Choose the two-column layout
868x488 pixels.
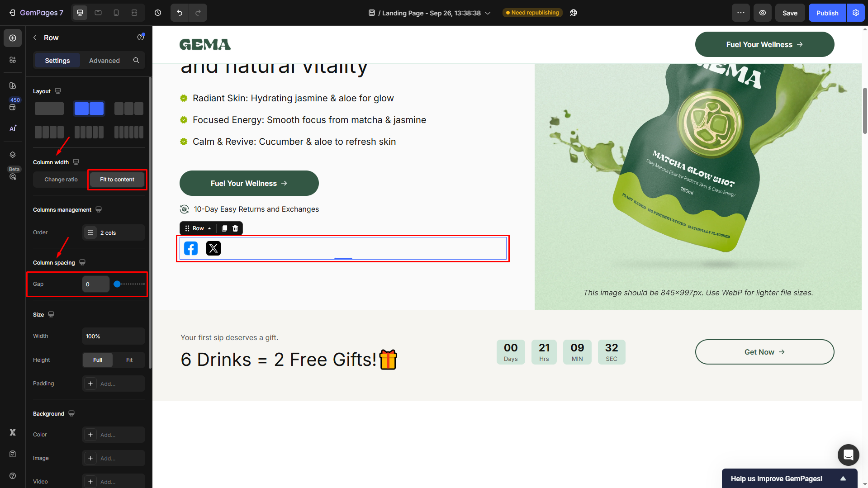coord(89,109)
